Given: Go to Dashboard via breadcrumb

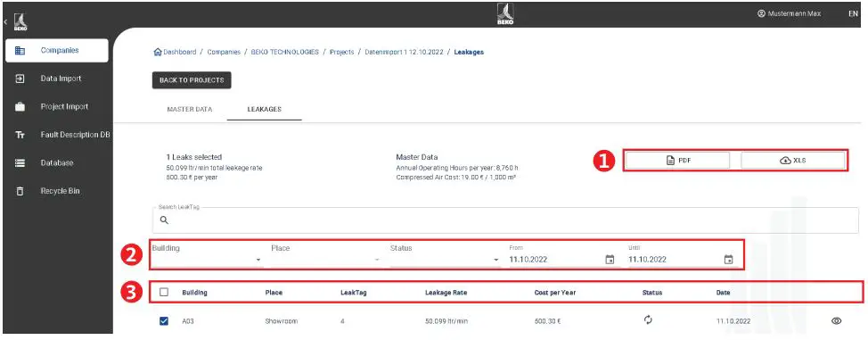Looking at the screenshot, I should 179,52.
